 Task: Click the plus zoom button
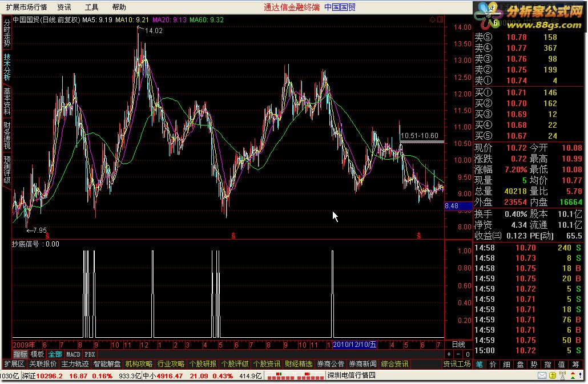tap(449, 354)
